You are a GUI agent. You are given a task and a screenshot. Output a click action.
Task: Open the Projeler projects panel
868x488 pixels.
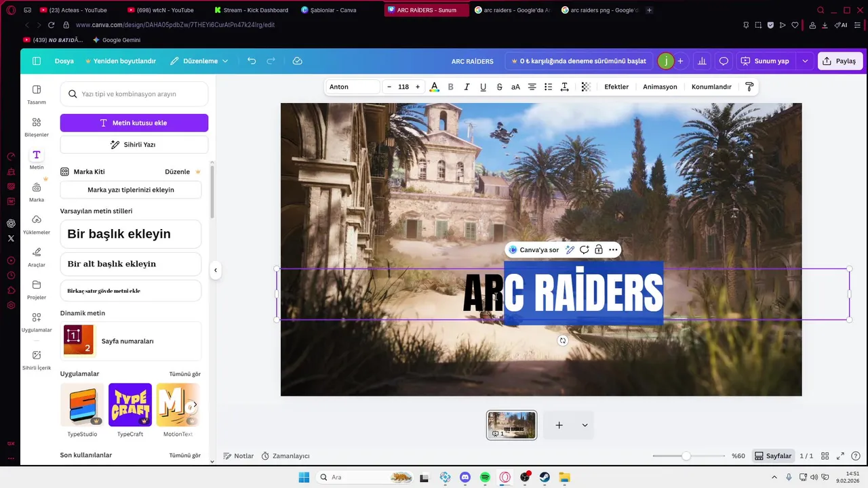click(37, 289)
